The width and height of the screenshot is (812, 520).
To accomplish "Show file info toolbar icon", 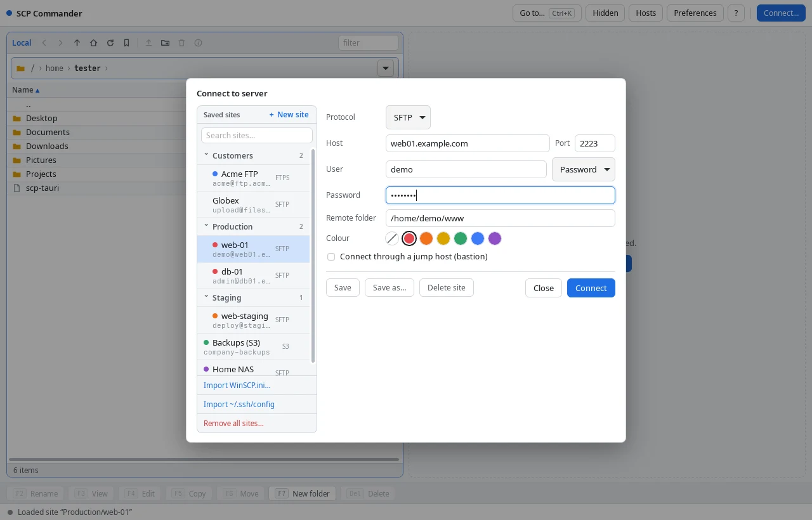I will [198, 43].
